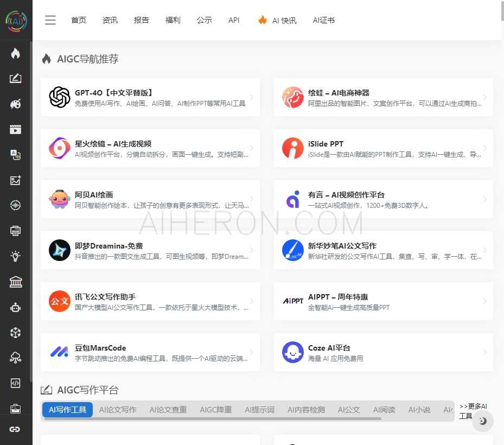The height and width of the screenshot is (445, 504).
Task: Click the chevron on the iSlide PPT card
Action: [484, 148]
